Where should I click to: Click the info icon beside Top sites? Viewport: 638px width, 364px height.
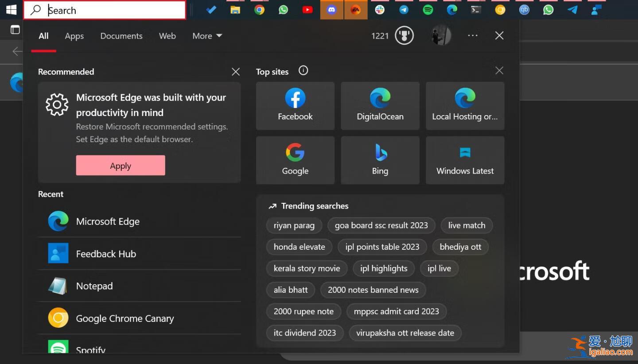coord(303,70)
